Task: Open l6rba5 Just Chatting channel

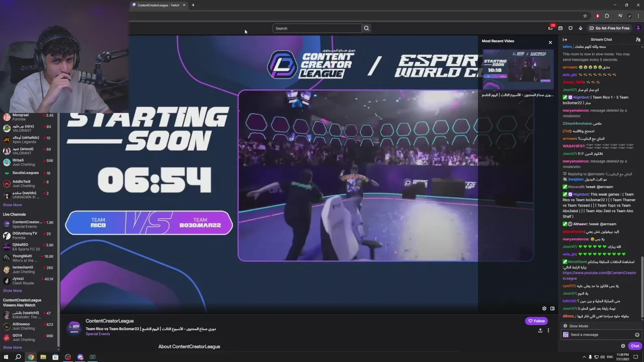Action: point(30,162)
